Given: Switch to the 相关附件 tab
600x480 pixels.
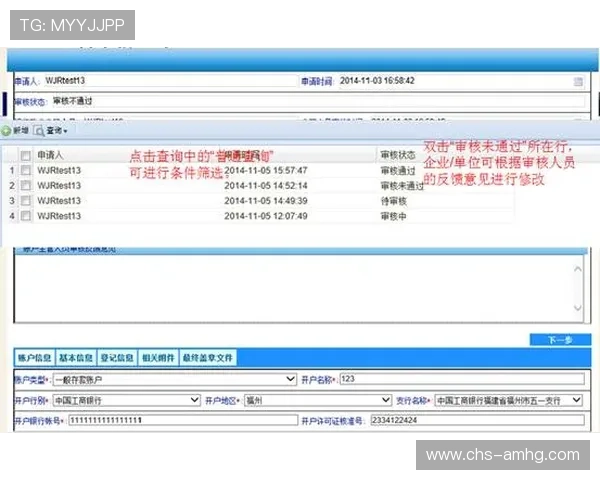Looking at the screenshot, I should (x=158, y=358).
